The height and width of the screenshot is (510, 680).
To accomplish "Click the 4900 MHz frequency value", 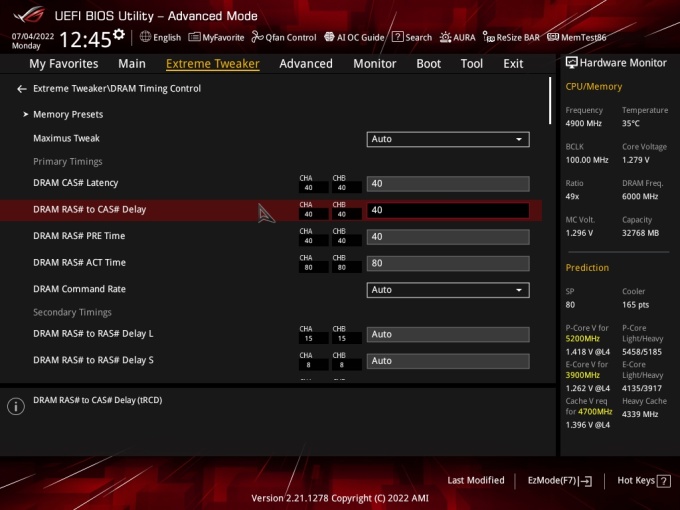I will tap(583, 124).
